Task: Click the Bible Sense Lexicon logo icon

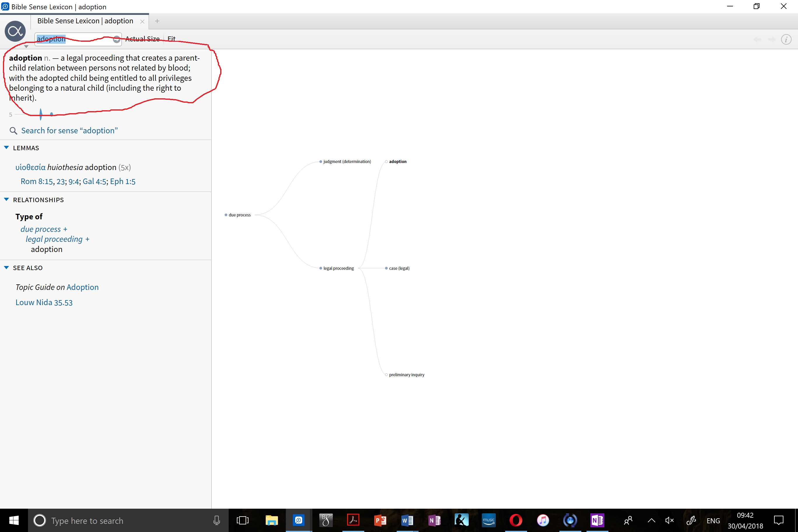Action: [15, 32]
